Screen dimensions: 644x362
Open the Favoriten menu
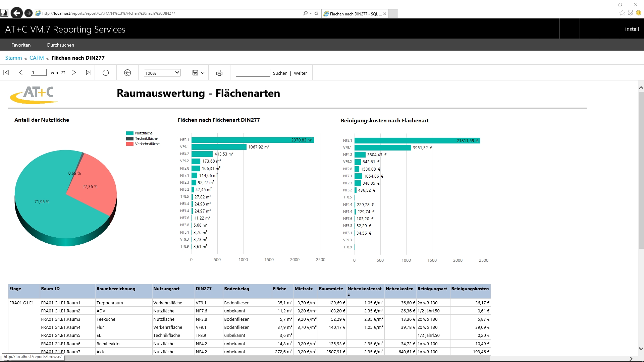(x=21, y=45)
